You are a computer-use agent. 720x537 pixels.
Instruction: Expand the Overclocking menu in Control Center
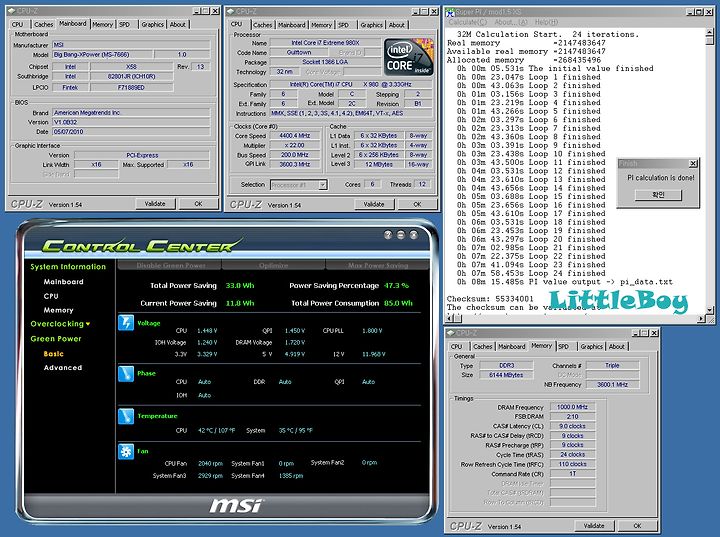coord(60,324)
